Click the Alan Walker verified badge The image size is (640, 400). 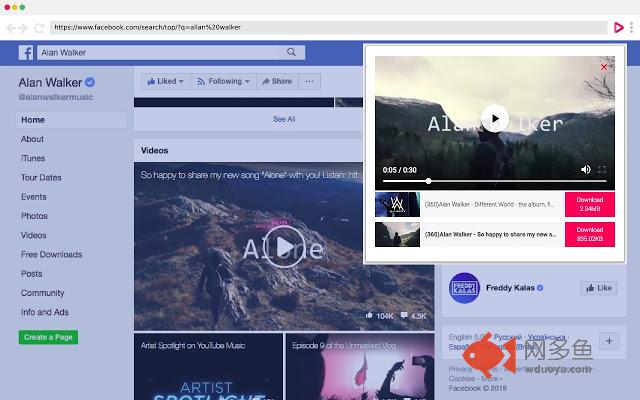click(x=90, y=82)
